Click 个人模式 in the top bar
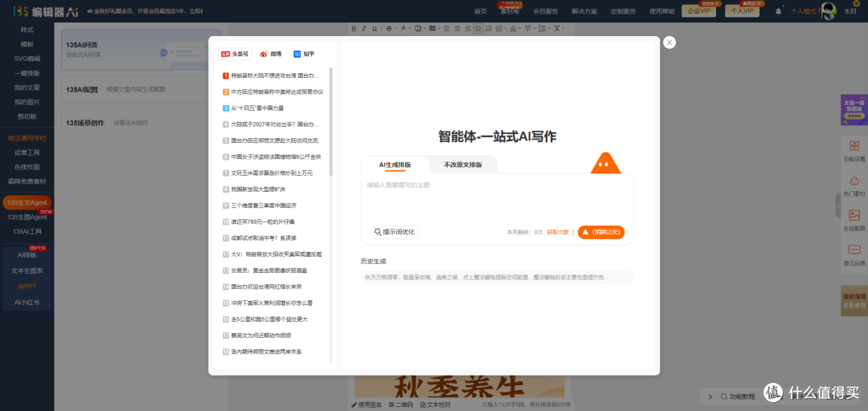The width and height of the screenshot is (868, 411). 803,11
